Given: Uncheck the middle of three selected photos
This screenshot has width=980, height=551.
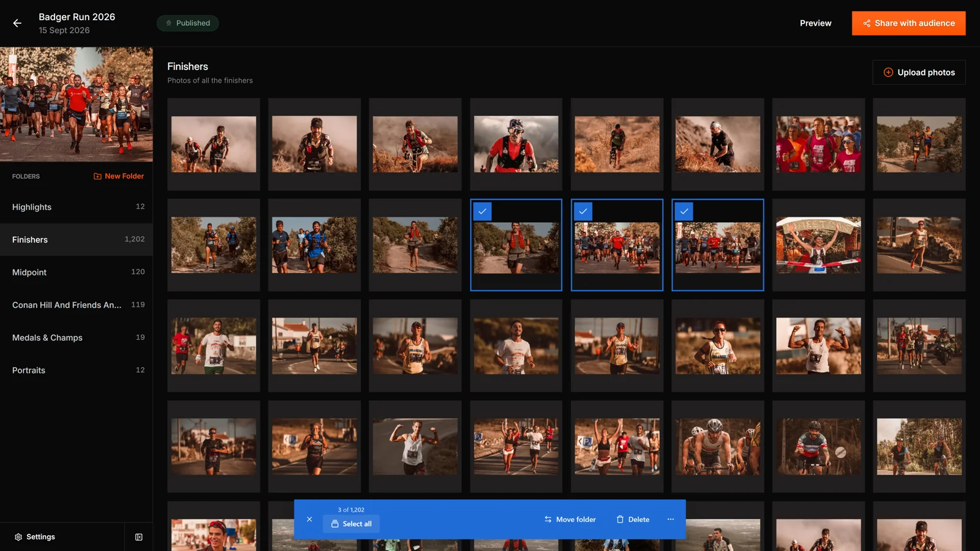Looking at the screenshot, I should pyautogui.click(x=583, y=211).
